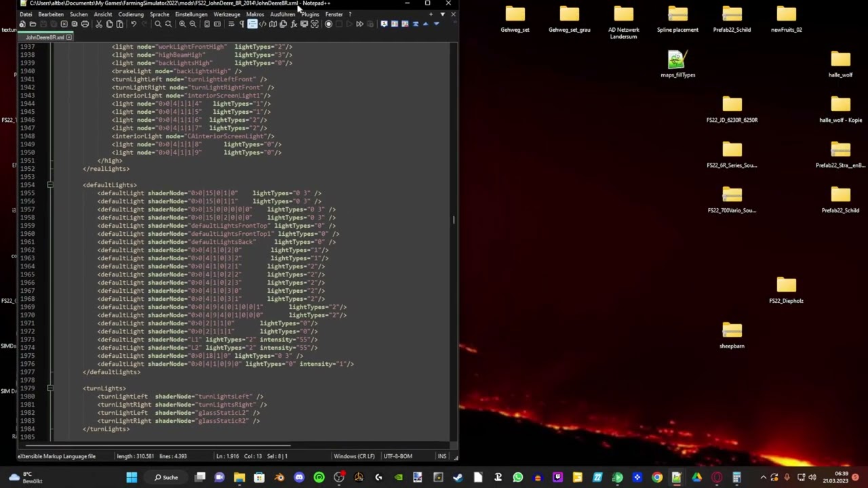The width and height of the screenshot is (868, 488).
Task: Click the Open file toolbar icon
Action: click(33, 24)
